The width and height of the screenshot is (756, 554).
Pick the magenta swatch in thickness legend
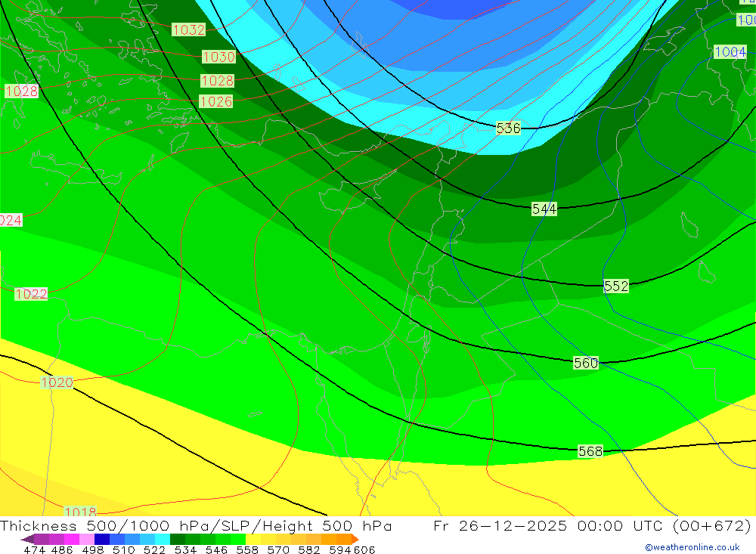(71, 539)
